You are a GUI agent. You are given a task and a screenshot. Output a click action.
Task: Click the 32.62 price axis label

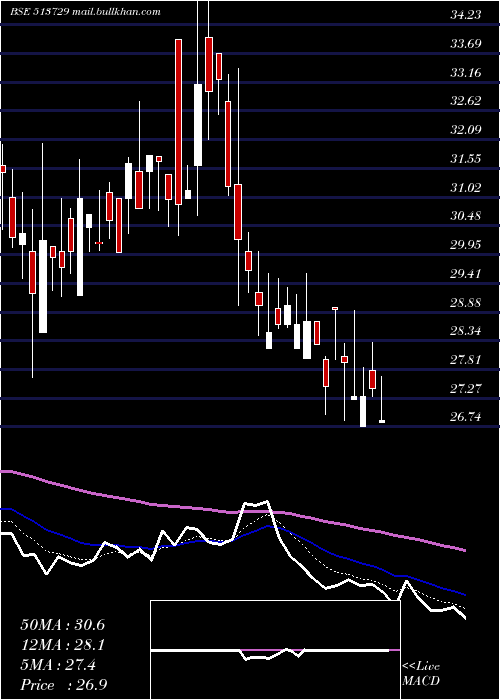click(466, 101)
